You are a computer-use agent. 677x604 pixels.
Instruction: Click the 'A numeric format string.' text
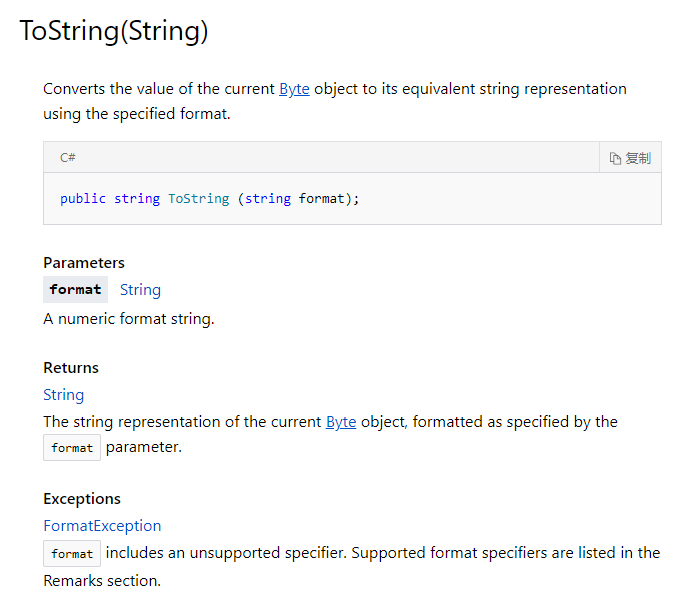[x=129, y=319]
